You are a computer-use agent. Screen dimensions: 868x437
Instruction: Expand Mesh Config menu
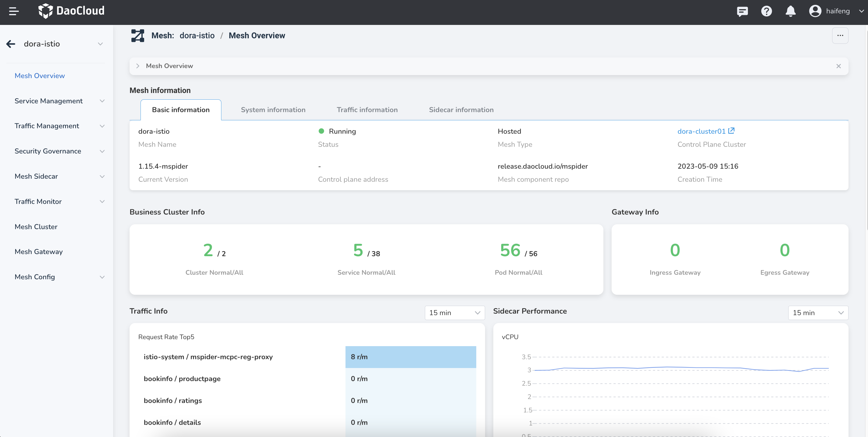pos(59,277)
